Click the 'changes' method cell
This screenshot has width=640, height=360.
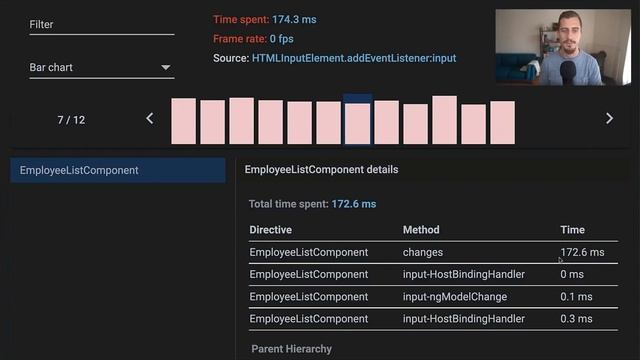tap(423, 252)
